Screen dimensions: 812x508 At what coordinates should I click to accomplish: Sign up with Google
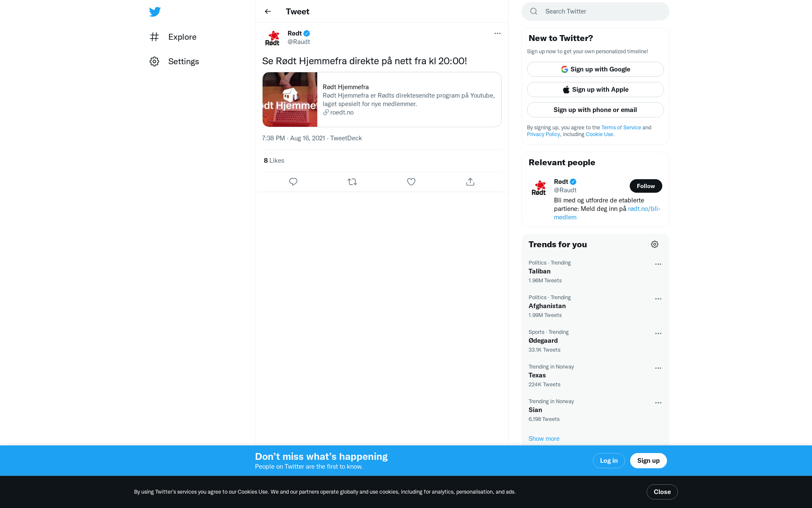pyautogui.click(x=595, y=69)
